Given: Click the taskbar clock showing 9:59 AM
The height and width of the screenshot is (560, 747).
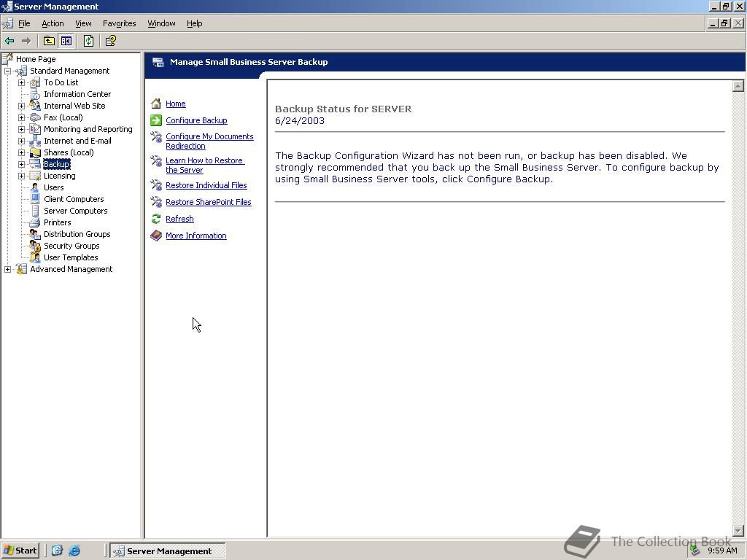Looking at the screenshot, I should pyautogui.click(x=722, y=551).
